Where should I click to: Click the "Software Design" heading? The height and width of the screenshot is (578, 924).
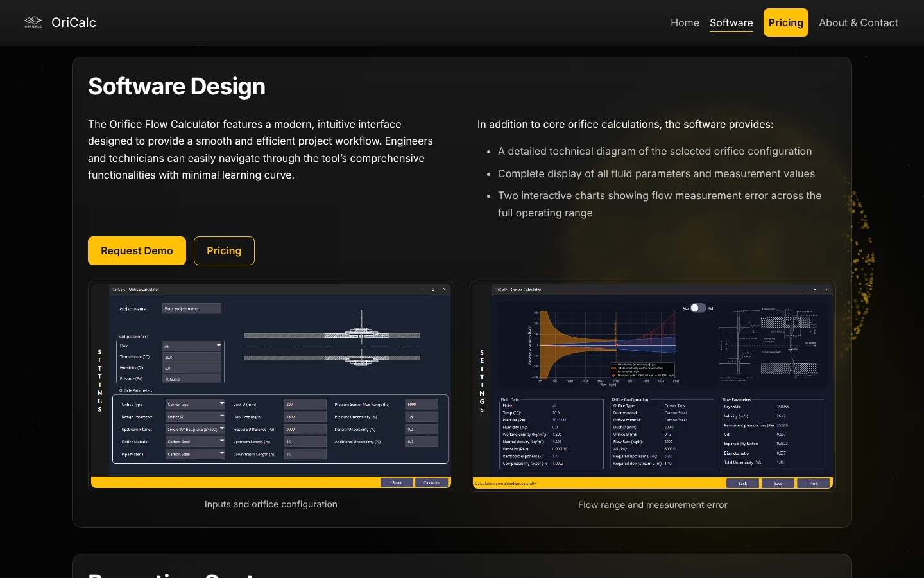(176, 87)
